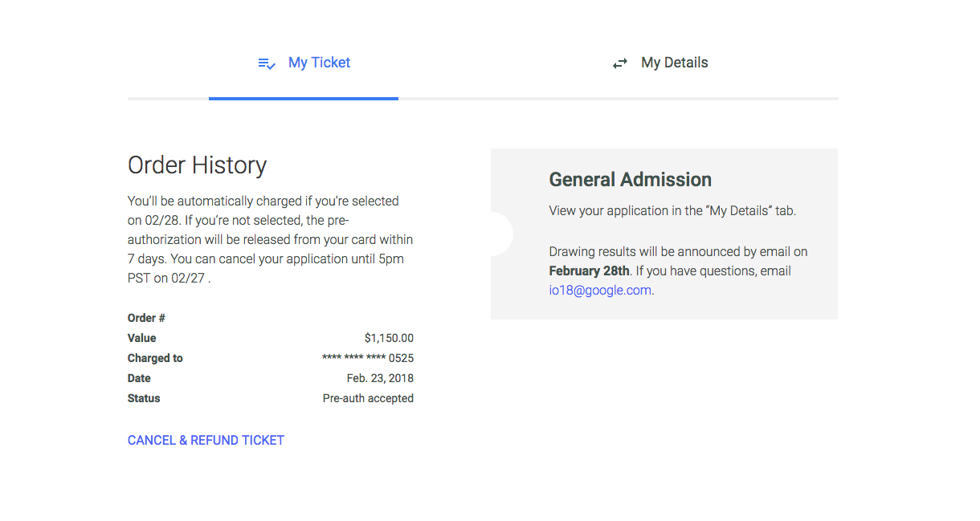Click the CANCEL & REFUND TICKET link
The height and width of the screenshot is (521, 980).
(x=206, y=440)
